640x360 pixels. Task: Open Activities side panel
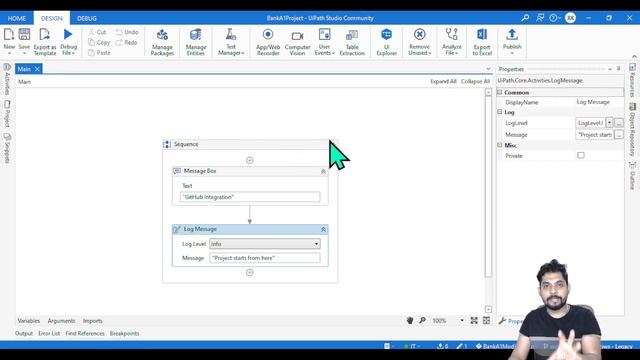click(x=7, y=80)
